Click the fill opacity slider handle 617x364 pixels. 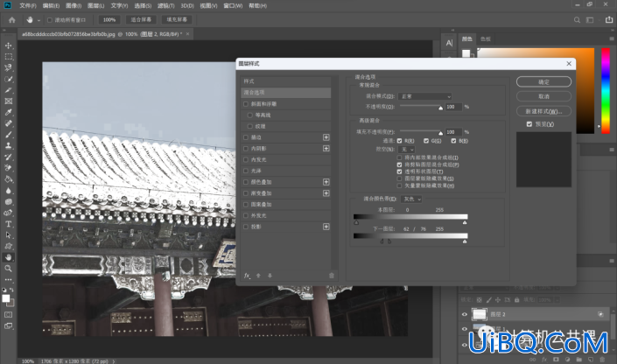440,133
